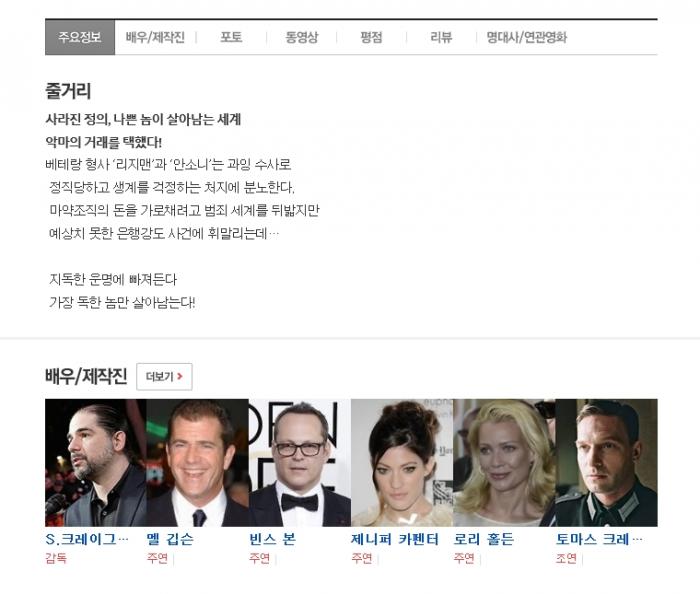Screen dimensions: 700x594
Task: Select the photo above the 제니퍼 카펜터 caption
Action: coord(402,462)
